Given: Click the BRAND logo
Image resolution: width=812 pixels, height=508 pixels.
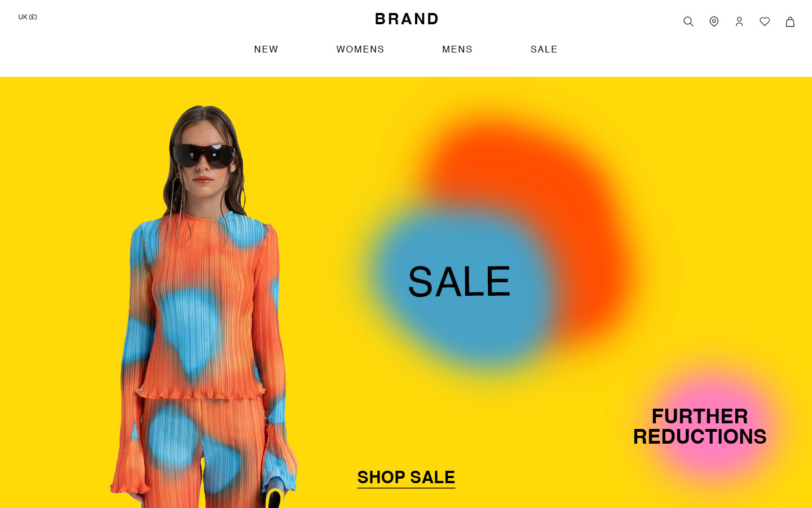Looking at the screenshot, I should (x=407, y=19).
